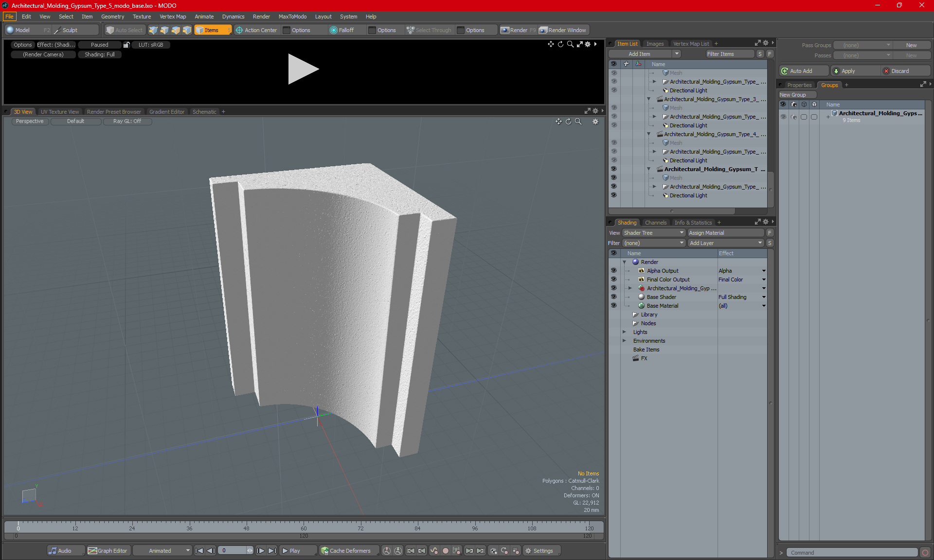934x560 pixels.
Task: Click record keyframe circle icon
Action: [446, 551]
